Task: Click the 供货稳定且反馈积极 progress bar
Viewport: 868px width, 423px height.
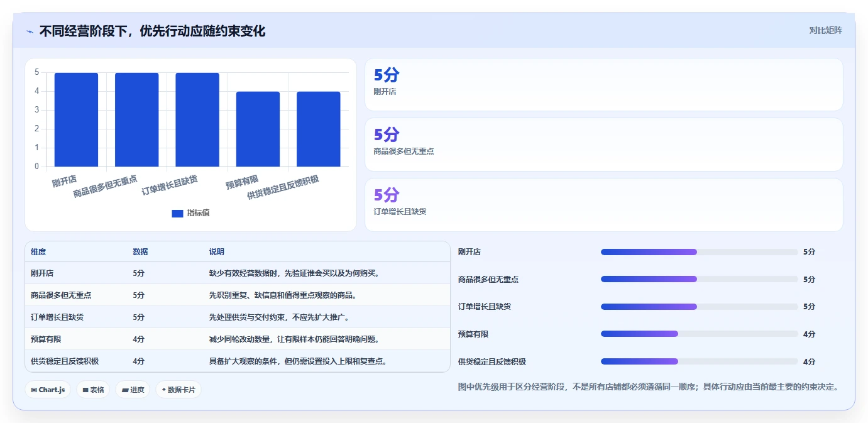Action: pyautogui.click(x=699, y=361)
